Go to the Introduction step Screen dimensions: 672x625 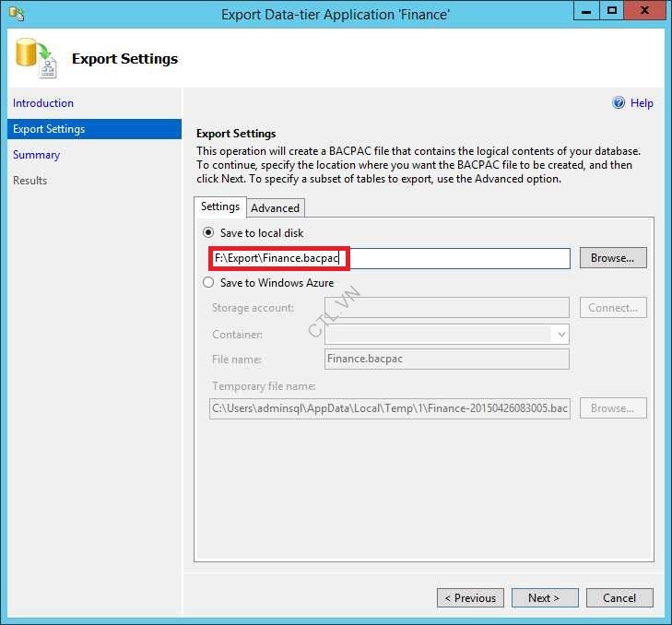point(43,103)
